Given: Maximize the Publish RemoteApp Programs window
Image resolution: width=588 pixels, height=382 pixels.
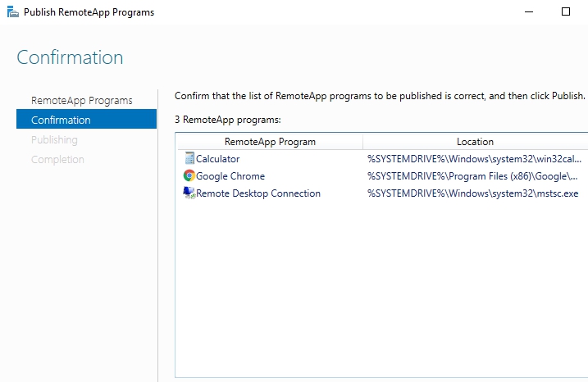Looking at the screenshot, I should click(x=565, y=12).
